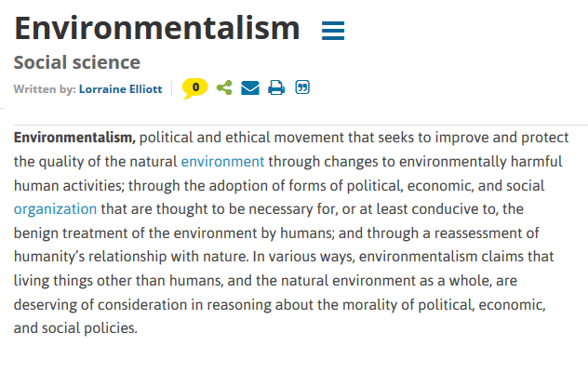Open the cite quotation-mark icon

click(302, 87)
